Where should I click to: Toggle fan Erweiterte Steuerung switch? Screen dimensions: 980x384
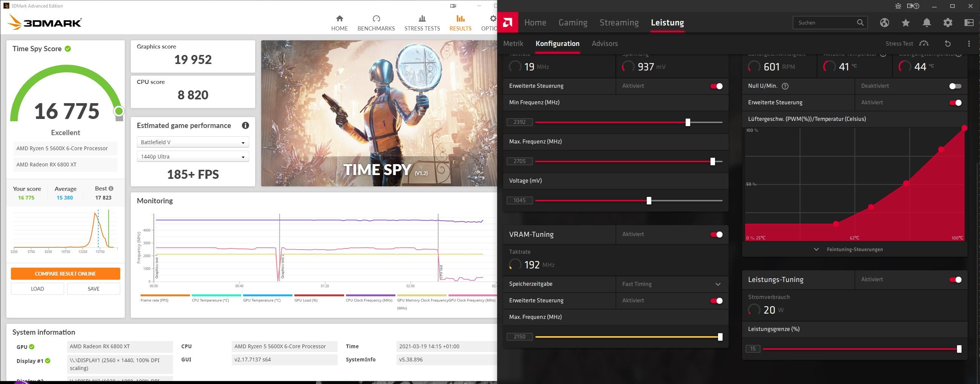point(955,102)
